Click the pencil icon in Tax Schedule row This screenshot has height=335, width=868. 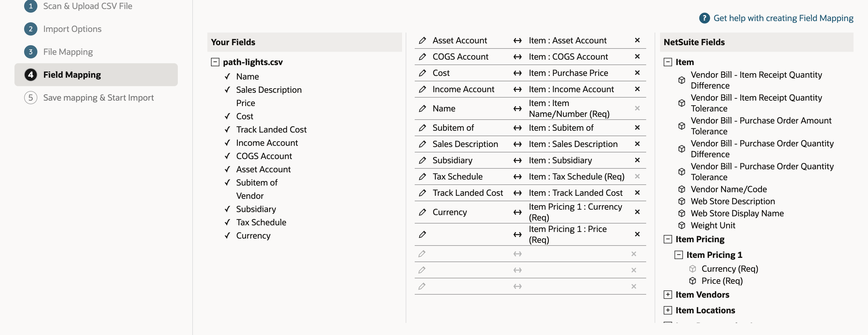[422, 177]
